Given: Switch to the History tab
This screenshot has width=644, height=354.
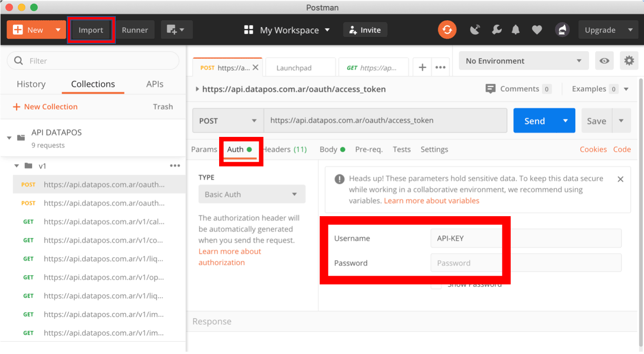Looking at the screenshot, I should 31,84.
